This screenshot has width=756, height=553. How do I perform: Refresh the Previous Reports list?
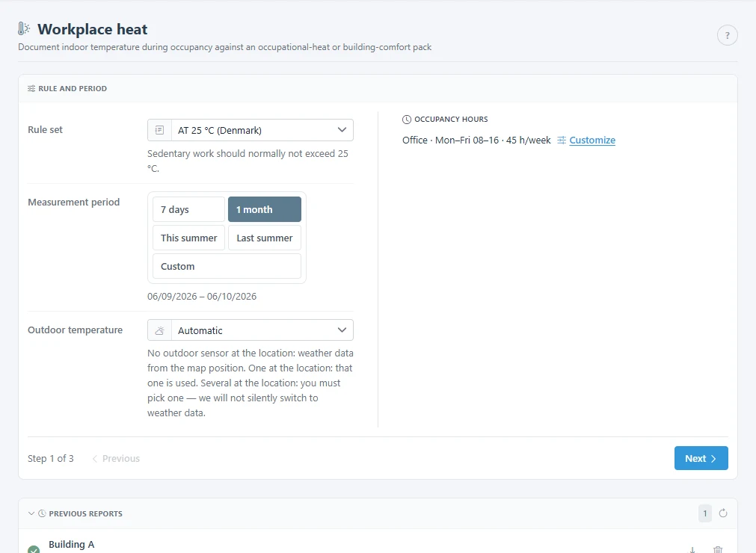[x=723, y=513]
